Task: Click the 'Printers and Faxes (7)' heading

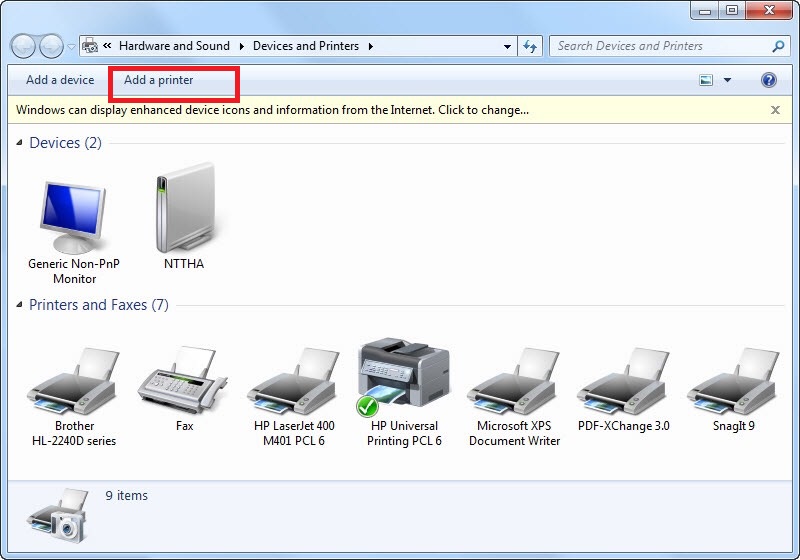Action: pos(98,305)
